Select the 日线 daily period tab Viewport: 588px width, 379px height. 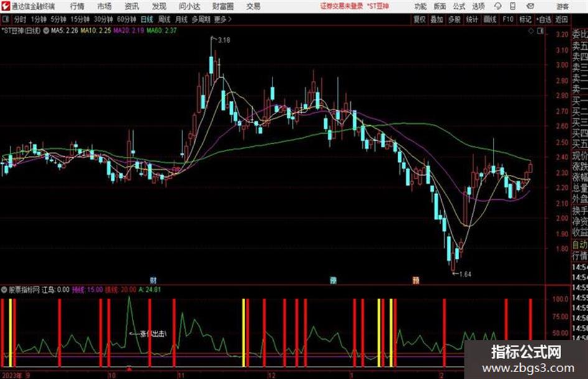pos(147,19)
